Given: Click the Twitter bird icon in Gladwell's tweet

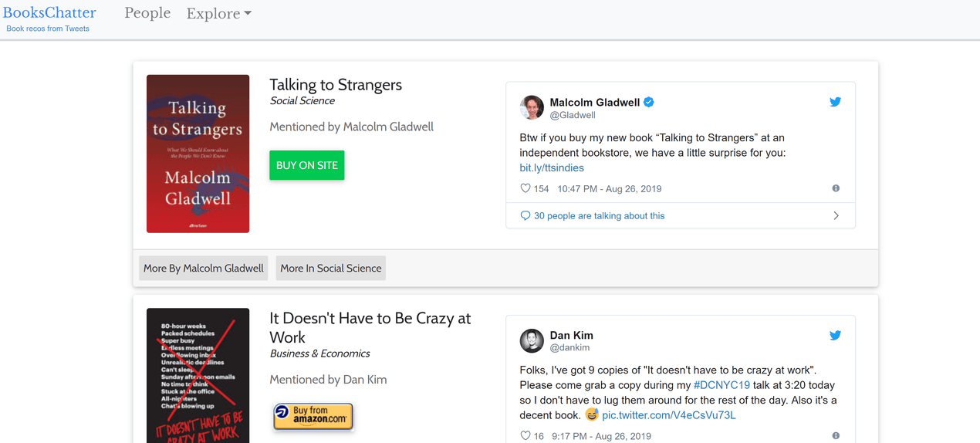Looking at the screenshot, I should pyautogui.click(x=835, y=102).
